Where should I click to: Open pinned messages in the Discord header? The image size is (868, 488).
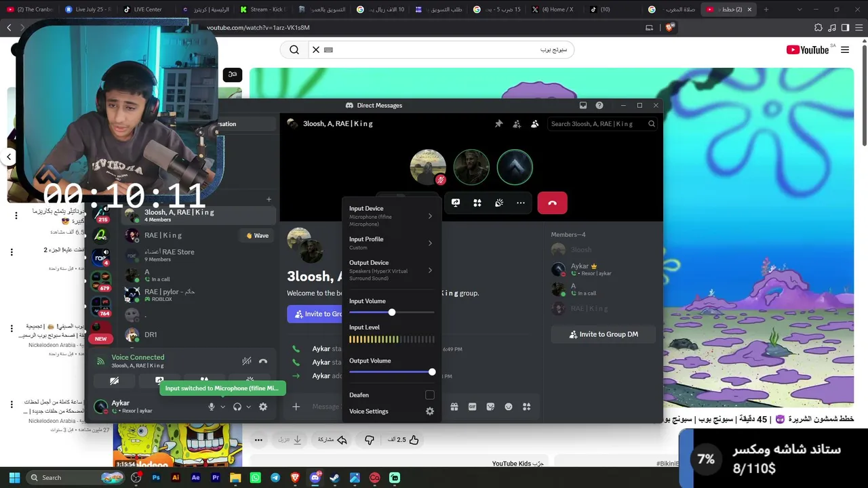(499, 124)
